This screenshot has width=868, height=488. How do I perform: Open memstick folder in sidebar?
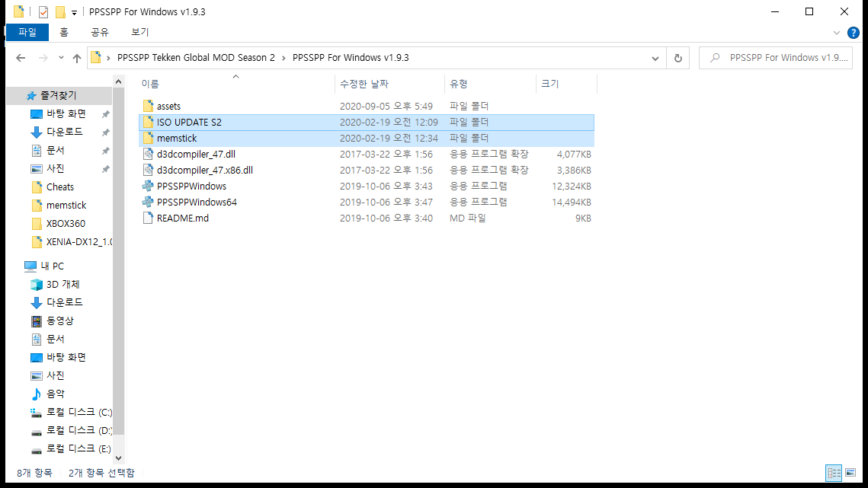click(66, 206)
